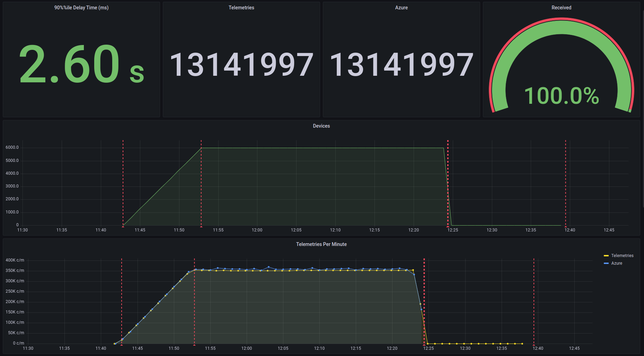Click the blue Azure legend color swatch

point(606,263)
